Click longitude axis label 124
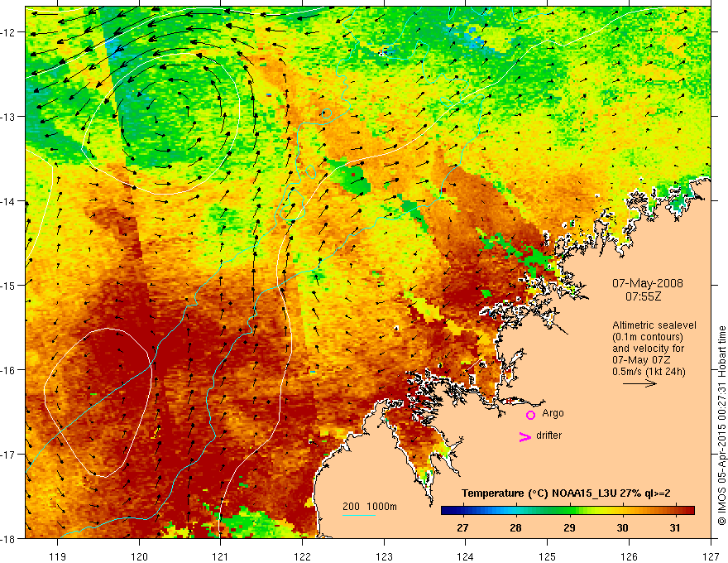 tap(466, 556)
